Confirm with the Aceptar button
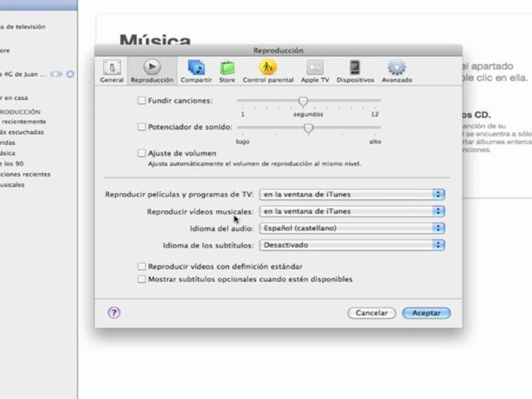532x399 pixels. pyautogui.click(x=426, y=313)
